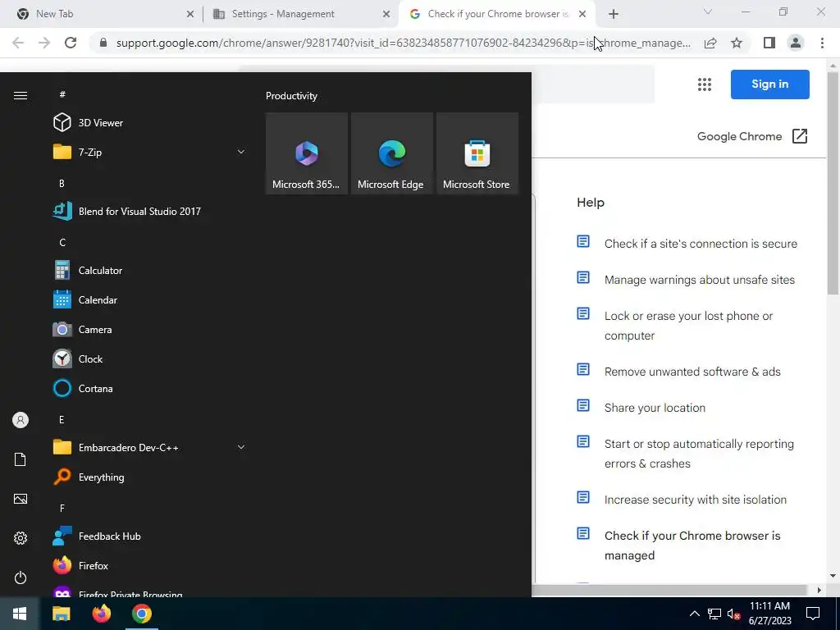
Task: Bookmark this page with the star icon
Action: point(737,43)
